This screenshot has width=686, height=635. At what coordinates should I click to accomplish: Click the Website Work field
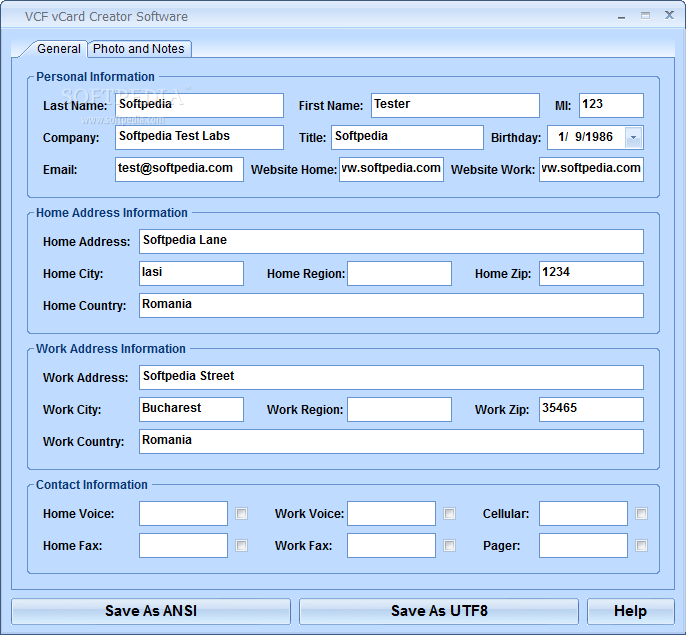591,169
